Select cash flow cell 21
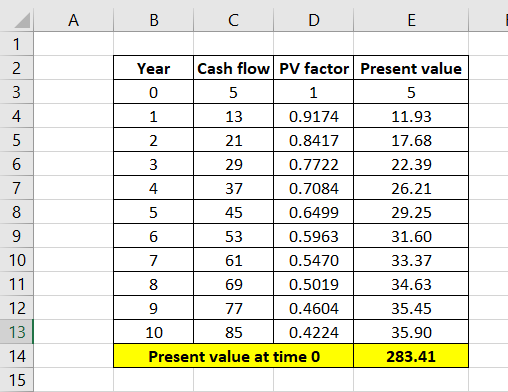 coord(233,140)
